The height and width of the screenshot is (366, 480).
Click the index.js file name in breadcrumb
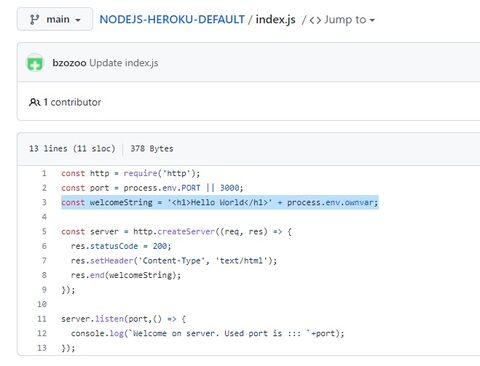pyautogui.click(x=275, y=19)
